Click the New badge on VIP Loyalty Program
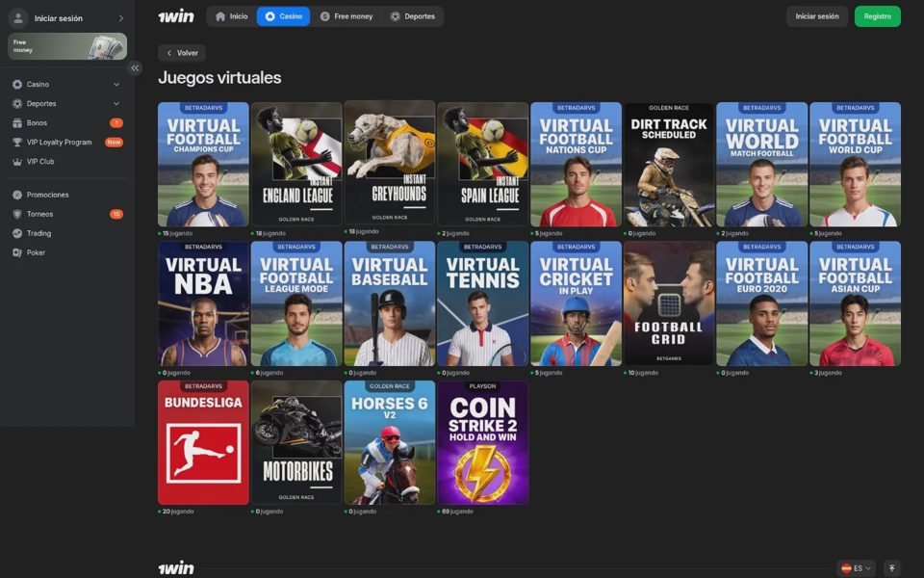Image resolution: width=924 pixels, height=578 pixels. [114, 143]
